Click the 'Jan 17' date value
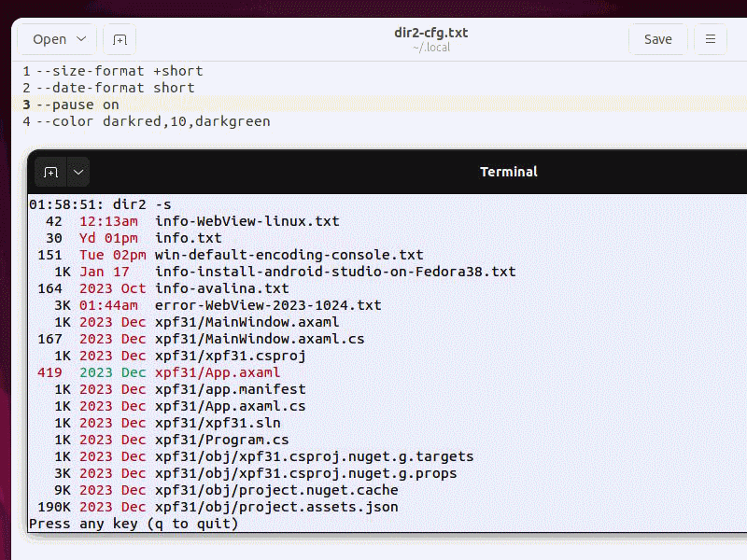 click(x=105, y=272)
